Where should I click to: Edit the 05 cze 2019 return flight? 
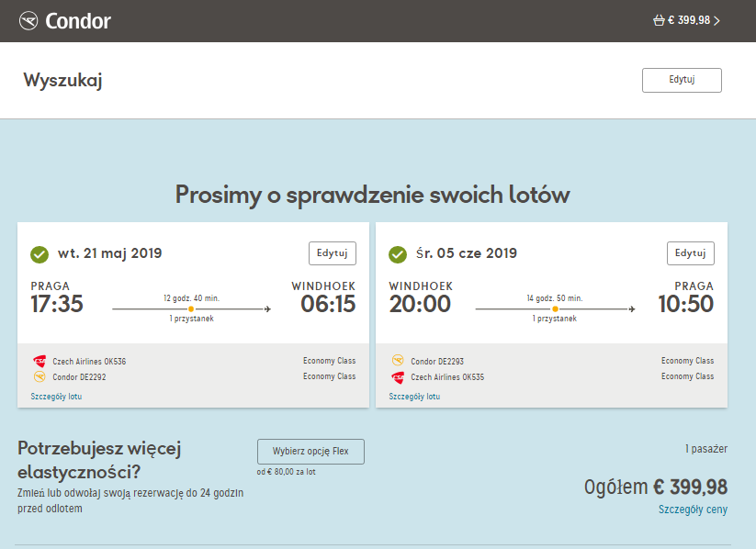click(x=691, y=253)
